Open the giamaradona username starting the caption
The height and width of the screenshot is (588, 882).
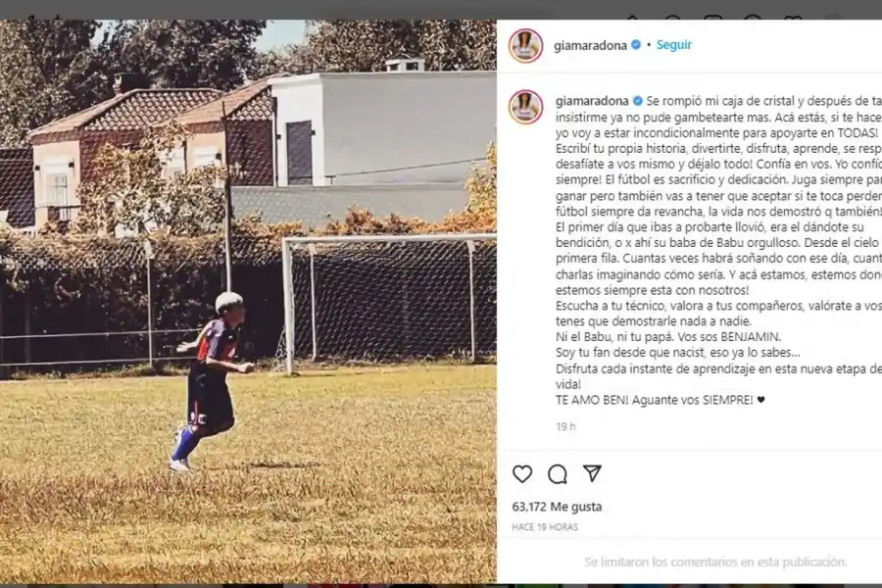tap(592, 101)
